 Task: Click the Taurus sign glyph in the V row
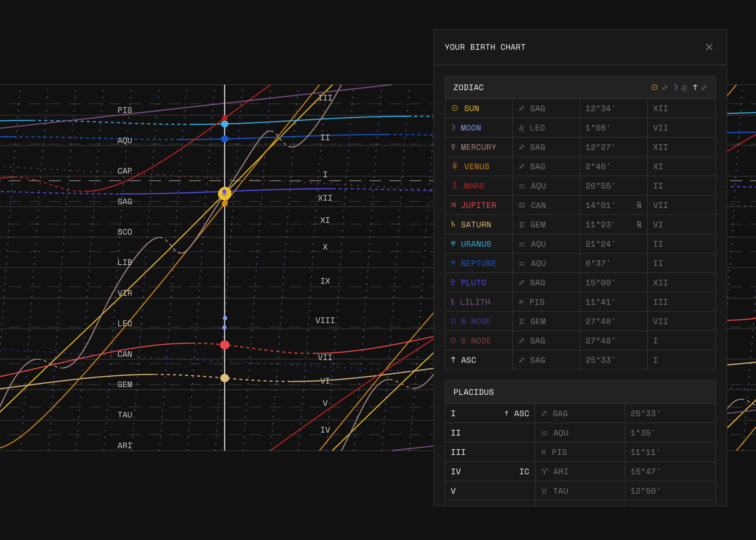[544, 491]
